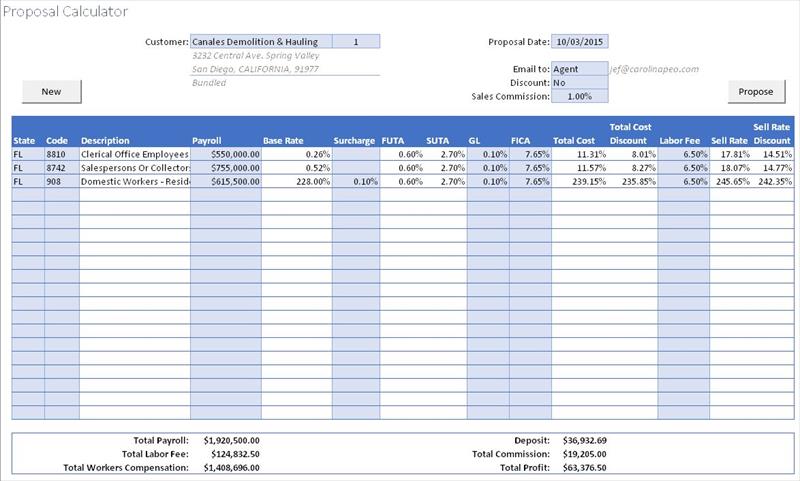800x481 pixels.
Task: Change the Discount No field
Action: tap(580, 83)
